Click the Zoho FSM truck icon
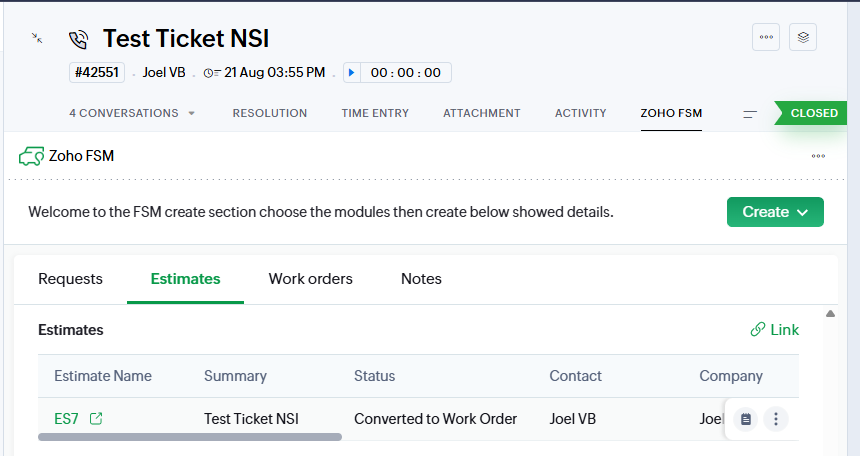 tap(30, 156)
